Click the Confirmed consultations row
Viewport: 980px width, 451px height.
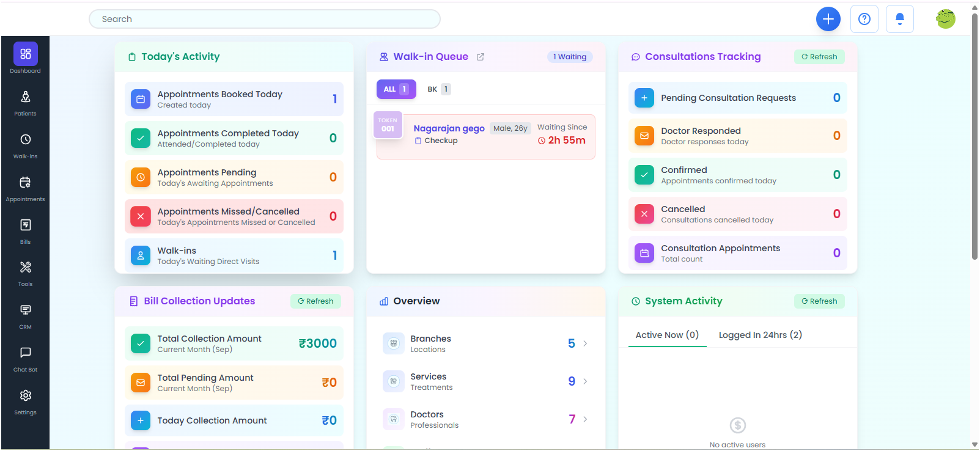click(738, 175)
